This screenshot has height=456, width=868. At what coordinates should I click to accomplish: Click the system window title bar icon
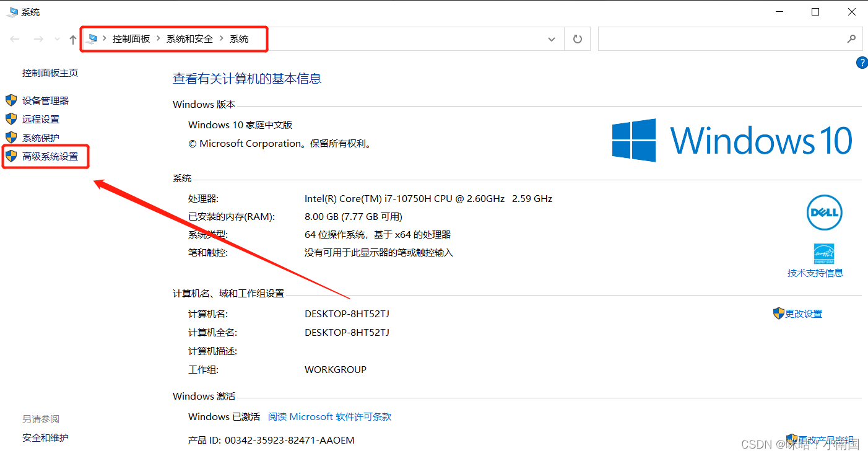tap(12, 12)
